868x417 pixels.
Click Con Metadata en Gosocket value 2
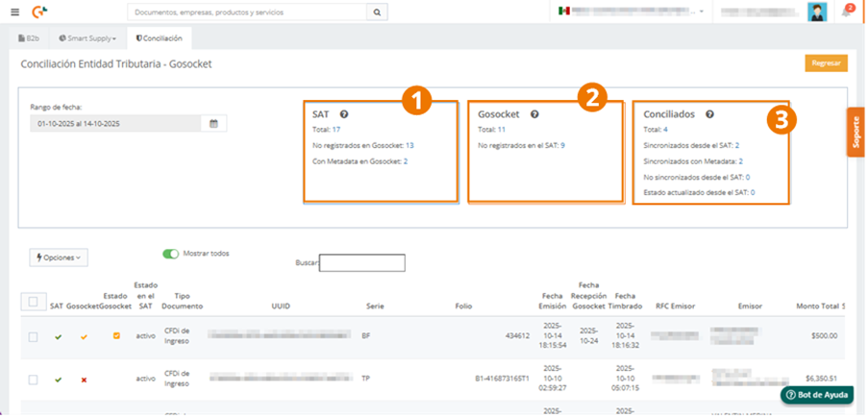(x=406, y=160)
